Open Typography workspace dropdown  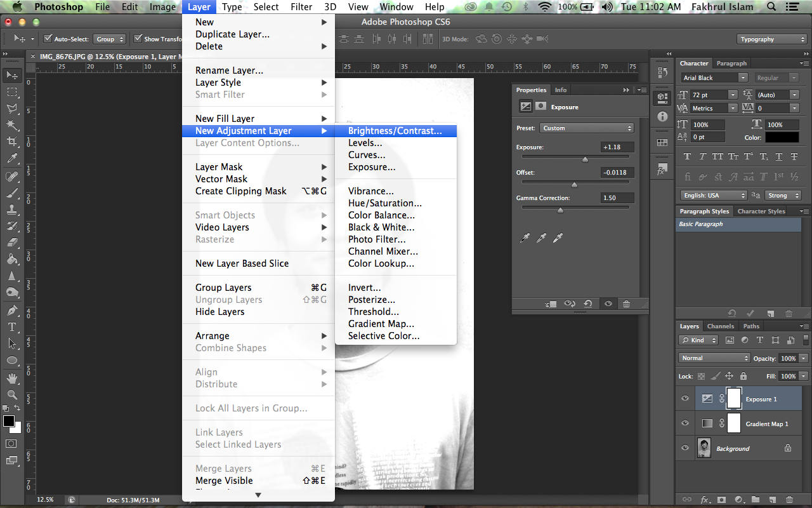click(773, 39)
